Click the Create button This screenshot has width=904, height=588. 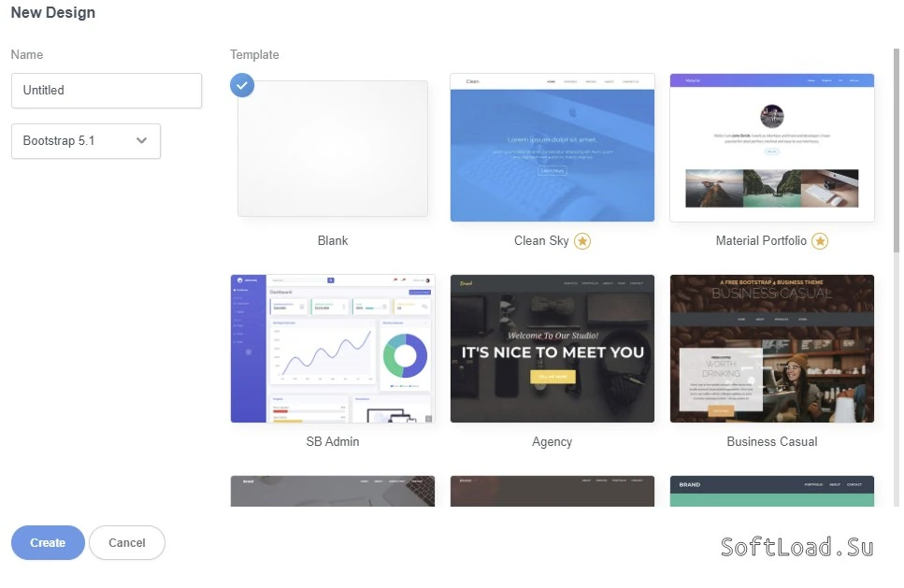click(48, 542)
